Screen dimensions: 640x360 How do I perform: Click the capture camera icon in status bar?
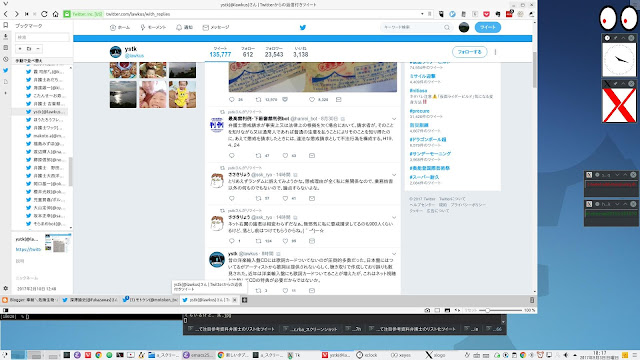coord(427,311)
